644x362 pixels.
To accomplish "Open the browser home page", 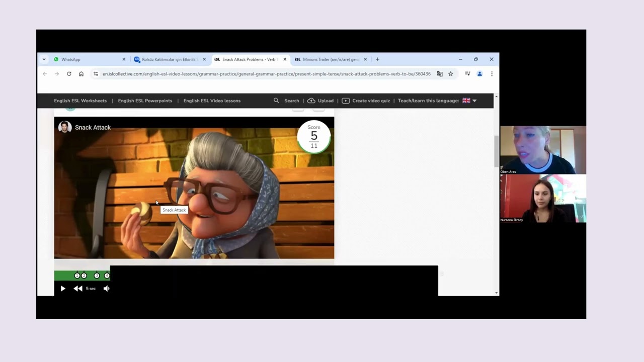I will [81, 74].
